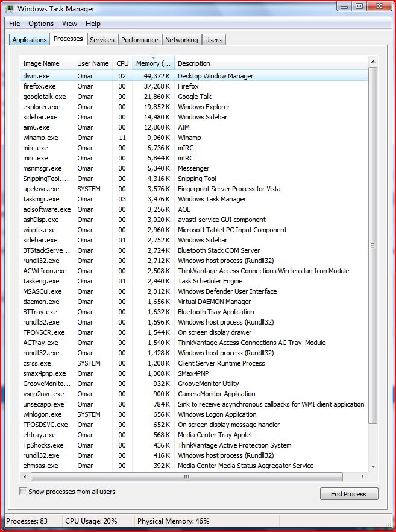Select the wisptis.exe process
The image size is (396, 532).
[x=193, y=230]
